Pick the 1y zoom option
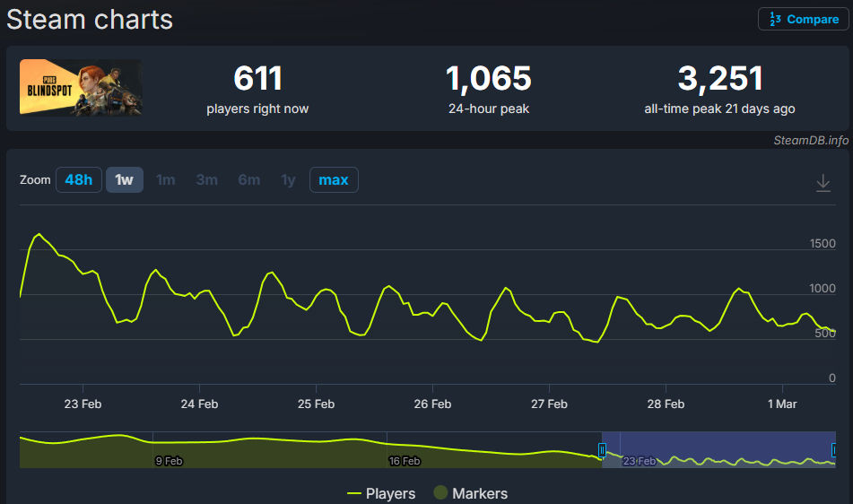 pos(288,180)
